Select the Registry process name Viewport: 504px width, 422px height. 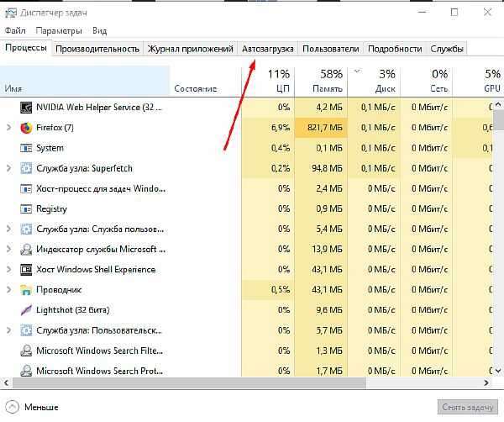click(x=52, y=209)
